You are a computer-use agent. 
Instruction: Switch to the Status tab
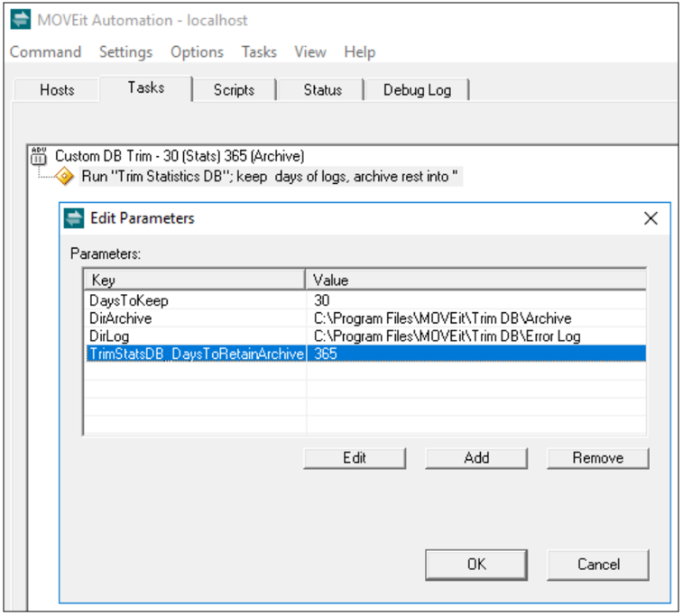coord(322,90)
